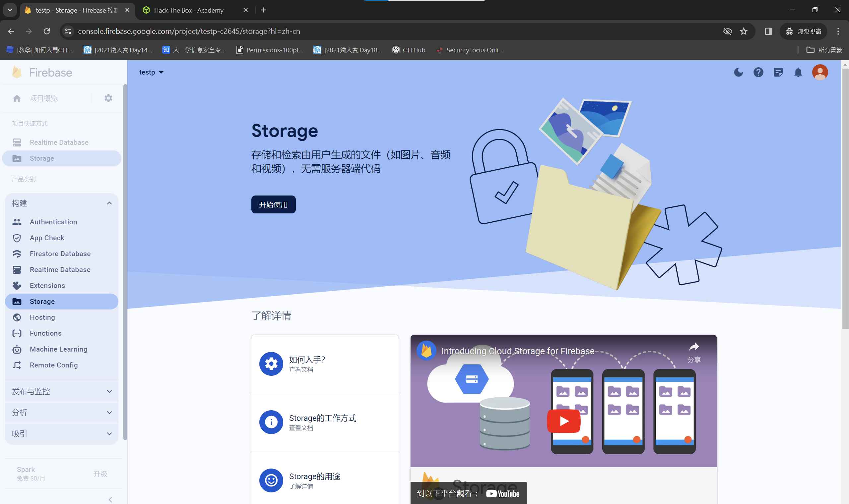Switch to Hack The Box Academy tab

189,10
